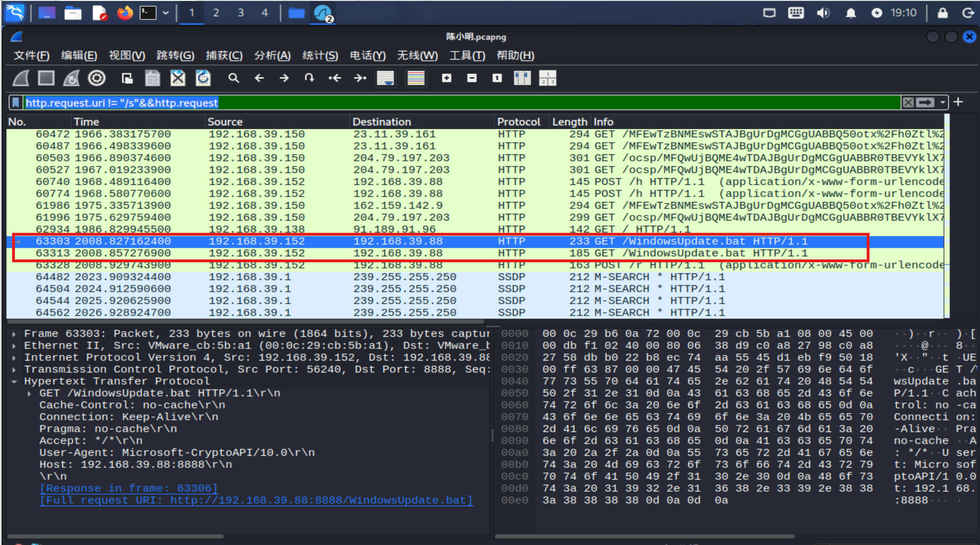The height and width of the screenshot is (545, 980).
Task: Find a packet with magnifier icon
Action: pos(234,78)
